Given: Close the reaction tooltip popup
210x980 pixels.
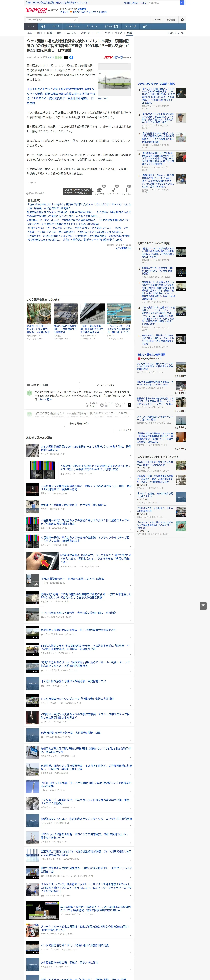Looking at the screenshot, I should [91, 189].
